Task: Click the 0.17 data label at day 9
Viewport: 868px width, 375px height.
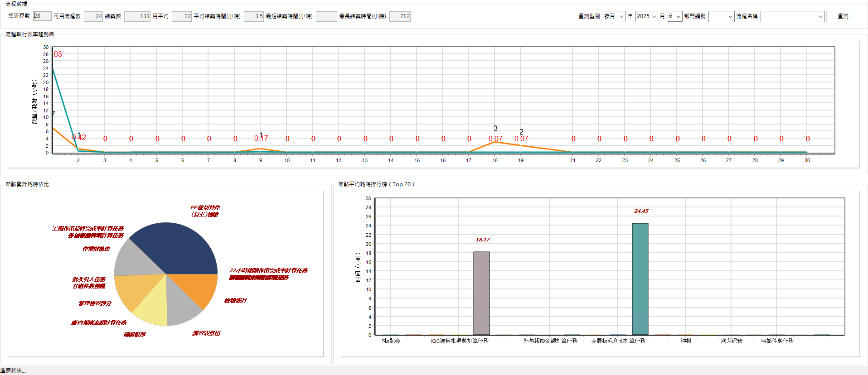Action: click(261, 139)
